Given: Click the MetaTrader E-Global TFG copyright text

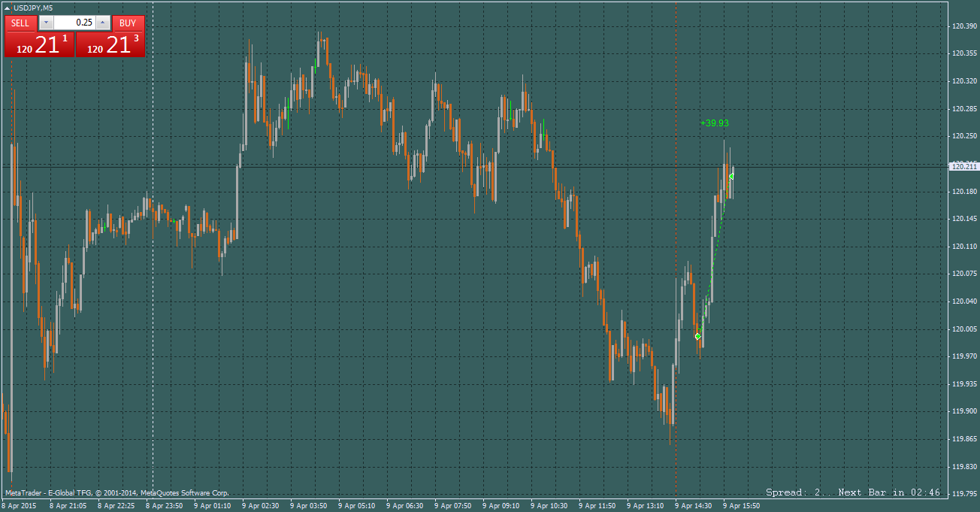Looking at the screenshot, I should [x=116, y=493].
